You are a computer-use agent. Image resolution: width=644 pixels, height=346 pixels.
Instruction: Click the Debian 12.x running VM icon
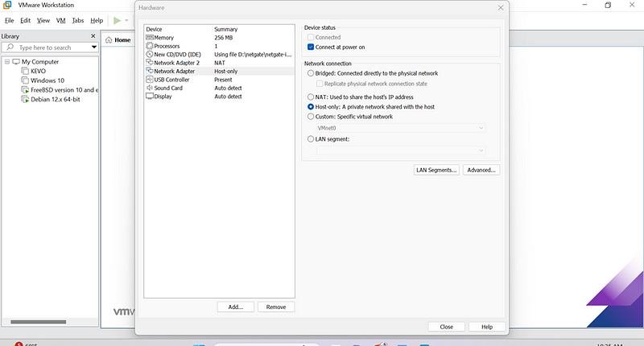pyautogui.click(x=25, y=99)
